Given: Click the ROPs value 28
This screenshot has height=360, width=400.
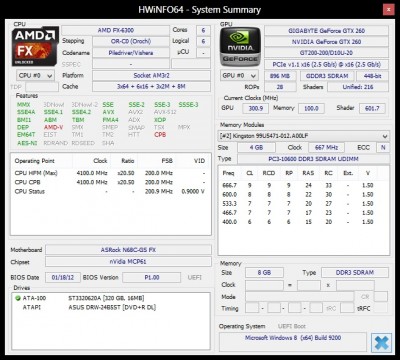Looking at the screenshot, I should point(280,87).
